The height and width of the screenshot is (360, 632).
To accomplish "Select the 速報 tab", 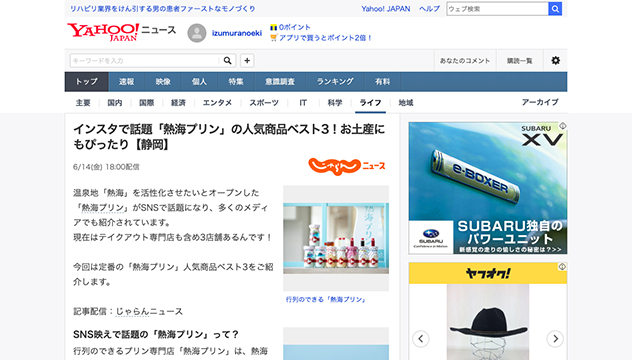I will pos(126,82).
